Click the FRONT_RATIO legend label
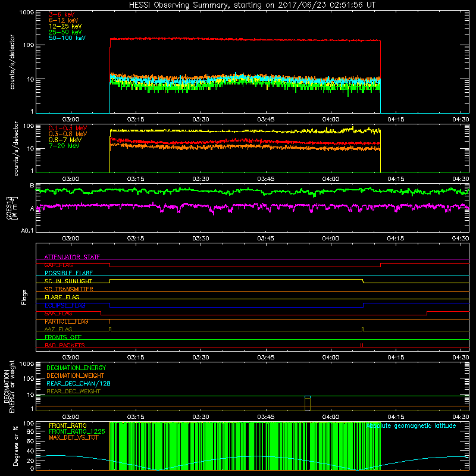Viewport: 476px width, 476px height. pyautogui.click(x=68, y=425)
